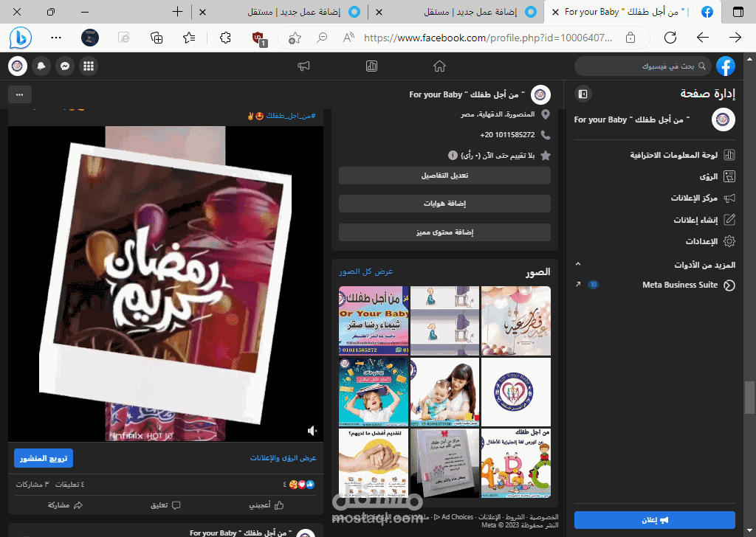756x537 pixels.
Task: Unmute the Ramadan video speaker icon
Action: [312, 431]
